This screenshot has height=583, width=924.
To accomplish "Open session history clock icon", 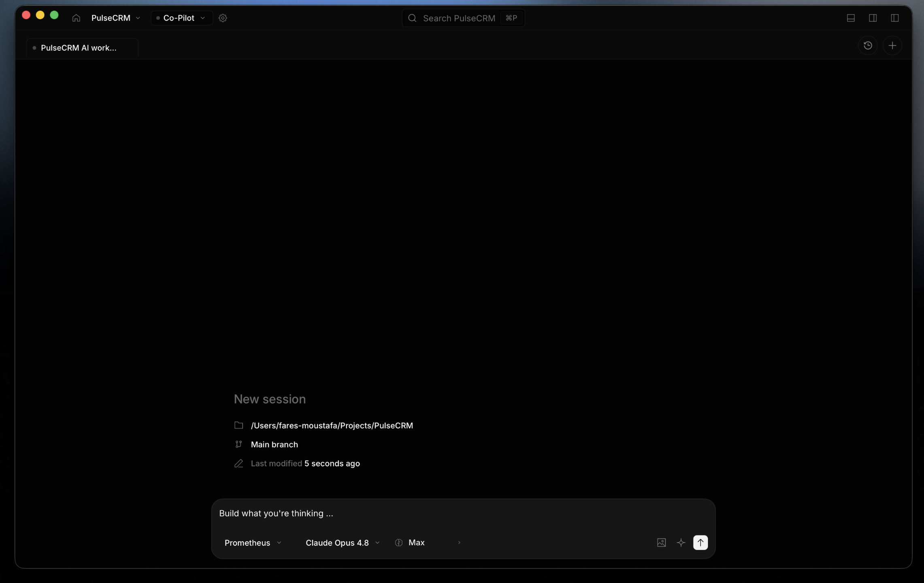I will (868, 46).
